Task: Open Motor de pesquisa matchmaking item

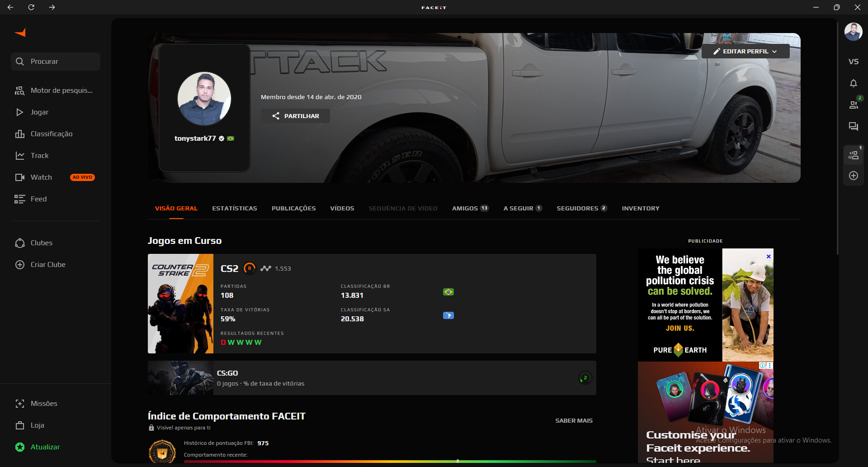Action: click(56, 91)
